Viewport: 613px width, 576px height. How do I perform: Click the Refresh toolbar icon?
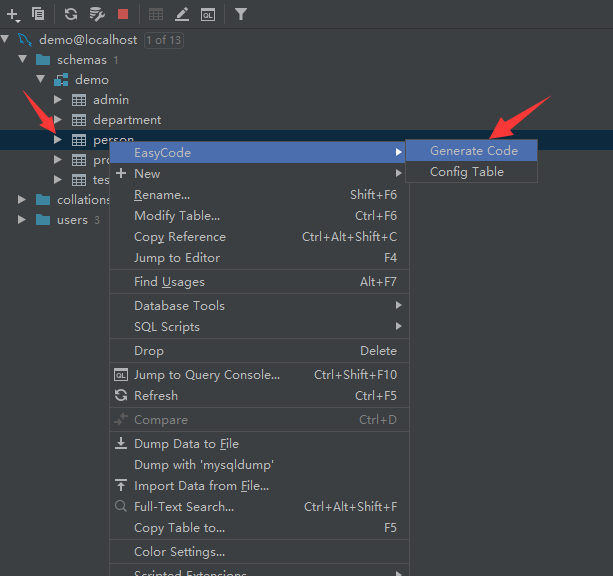71,14
